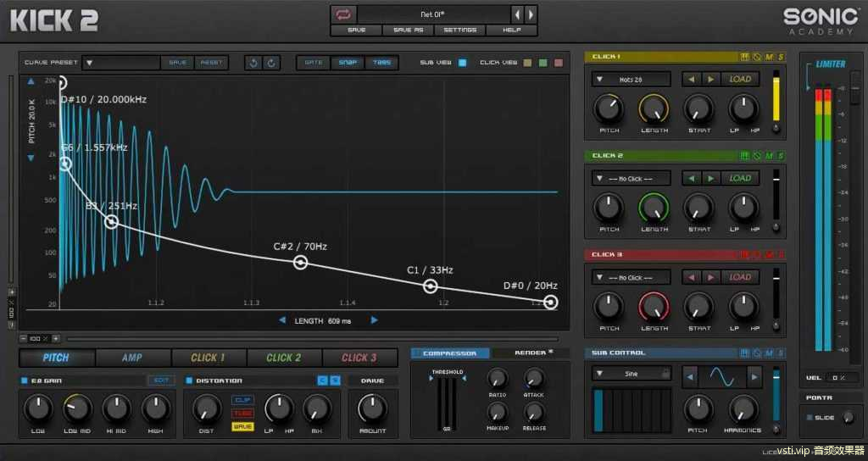Image resolution: width=868 pixels, height=461 pixels.
Task: Load previous Click 2 sample arrow
Action: (x=692, y=178)
